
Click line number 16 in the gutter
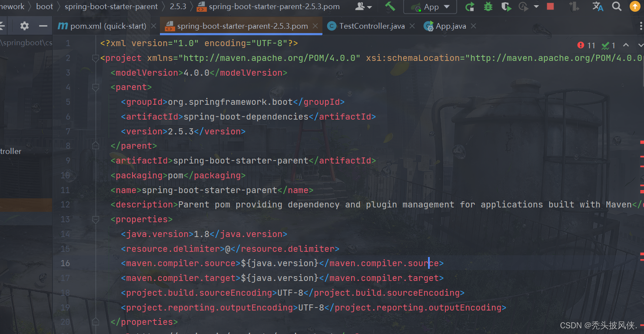click(x=65, y=263)
